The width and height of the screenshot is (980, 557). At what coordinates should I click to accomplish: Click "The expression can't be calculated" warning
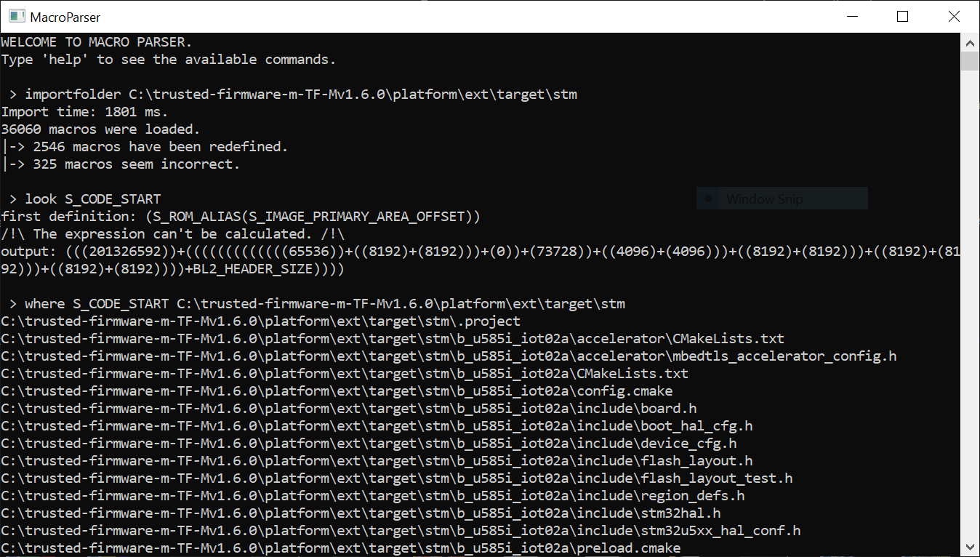tap(172, 234)
